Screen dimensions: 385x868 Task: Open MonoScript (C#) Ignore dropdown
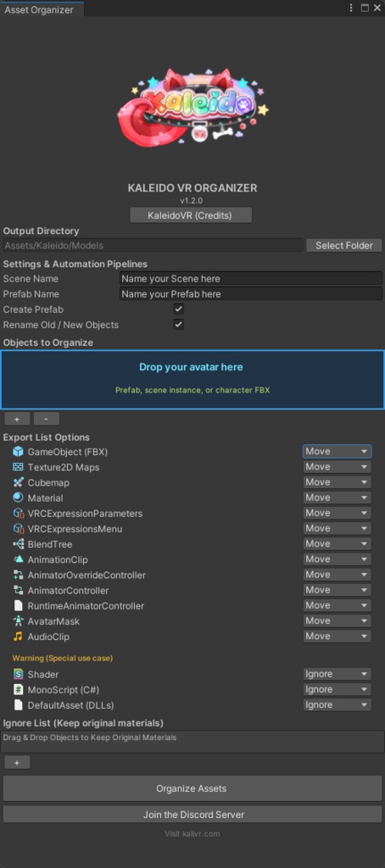(337, 689)
